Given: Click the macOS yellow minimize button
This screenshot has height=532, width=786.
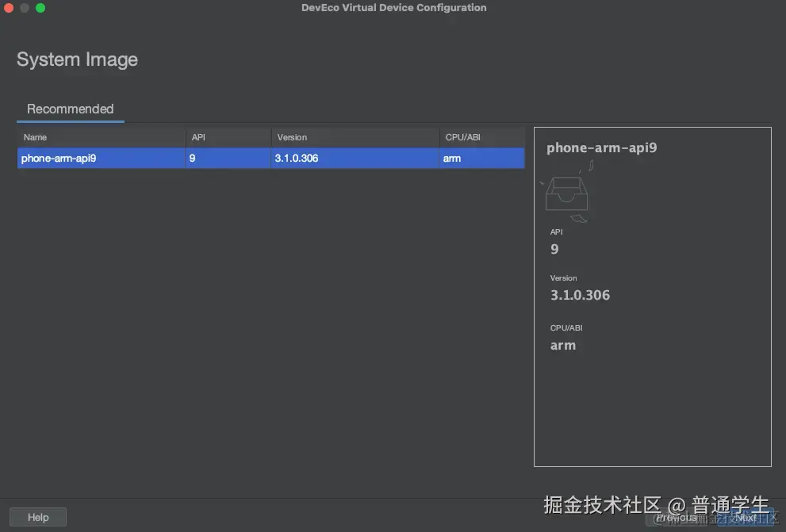Looking at the screenshot, I should click(x=24, y=7).
